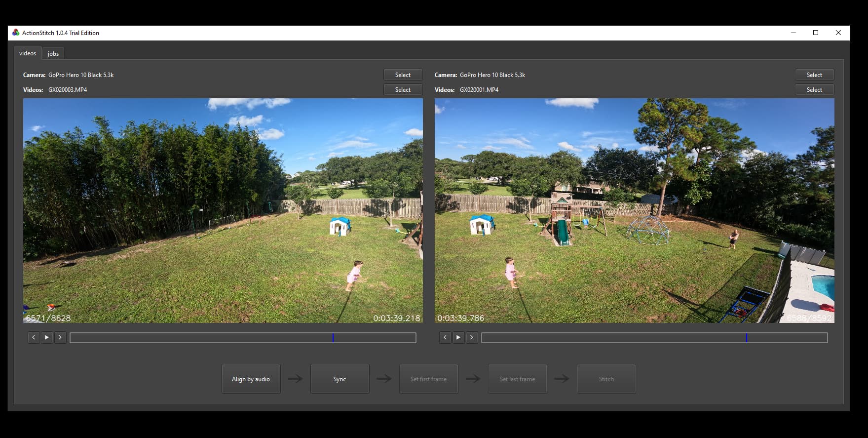Select camera model for right video
The height and width of the screenshot is (438, 868).
[x=814, y=75]
